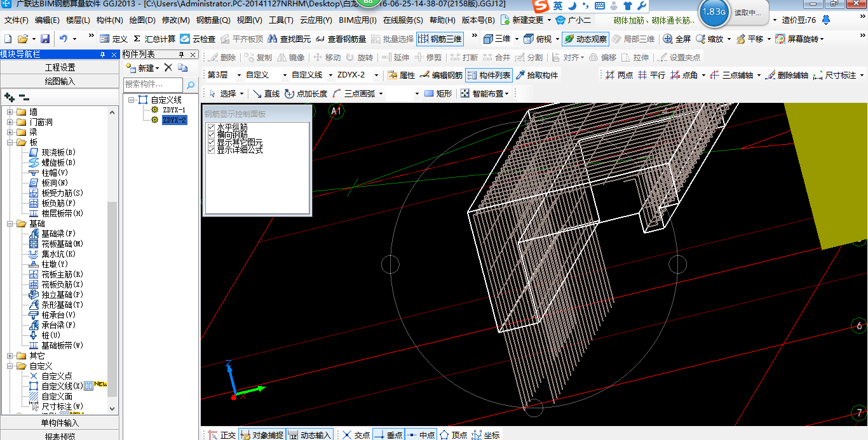868x440 pixels.
Task: Open the 帮助(H) menu
Action: pos(442,20)
